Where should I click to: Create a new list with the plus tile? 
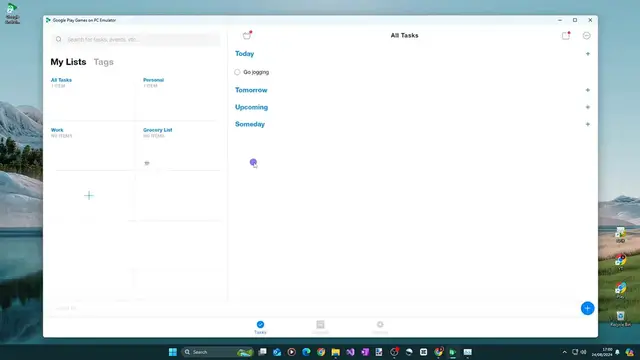tap(89, 196)
